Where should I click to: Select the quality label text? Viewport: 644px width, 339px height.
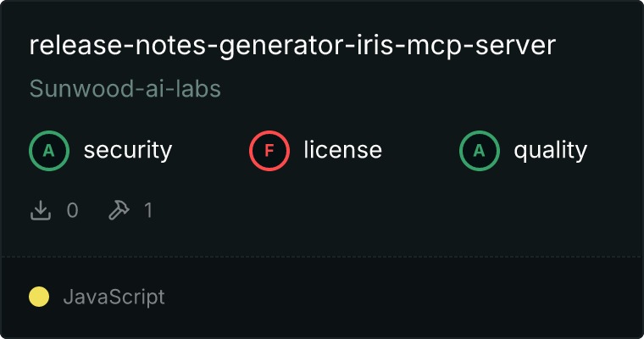[550, 150]
